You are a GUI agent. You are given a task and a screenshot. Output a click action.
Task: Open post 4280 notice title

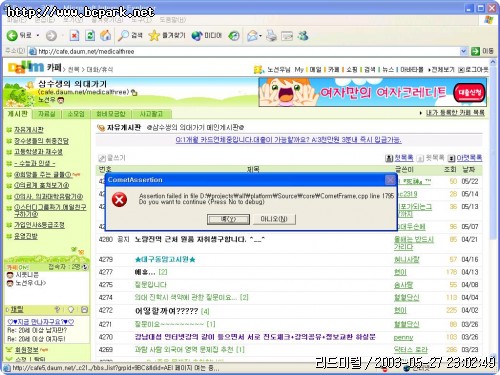[x=199, y=239]
